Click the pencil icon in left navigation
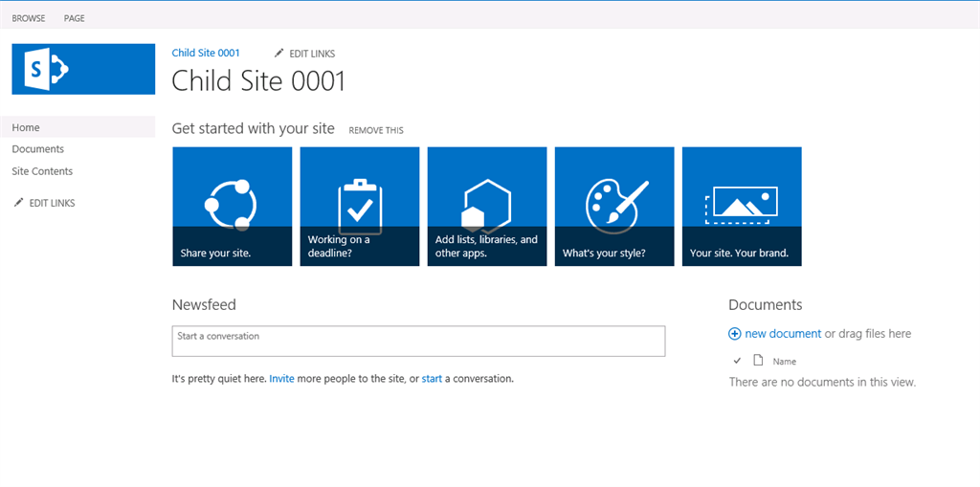This screenshot has height=487, width=980. [19, 203]
